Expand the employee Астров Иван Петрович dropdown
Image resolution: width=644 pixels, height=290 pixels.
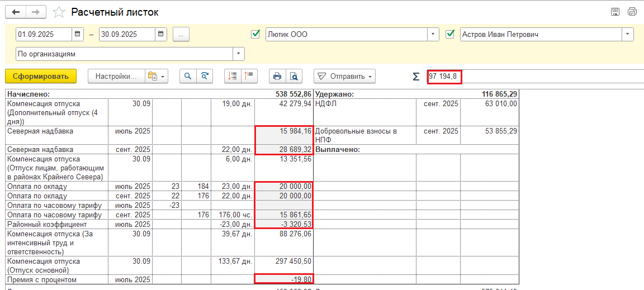(628, 35)
